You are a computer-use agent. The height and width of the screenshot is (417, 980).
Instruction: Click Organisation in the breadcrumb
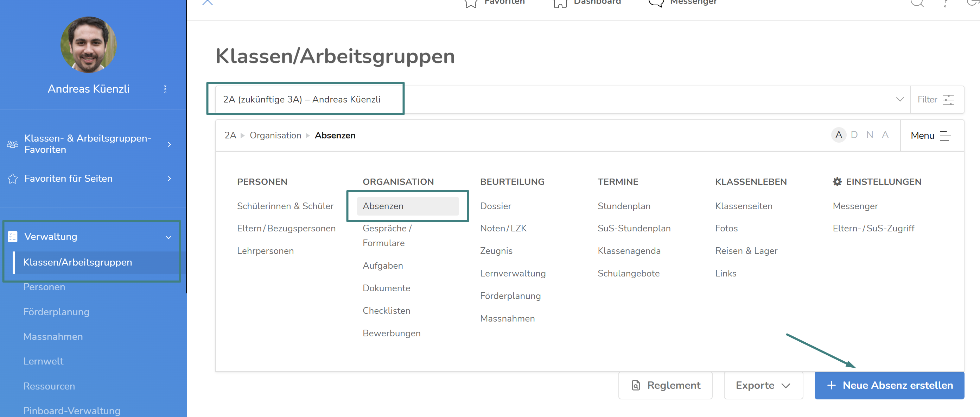(275, 136)
